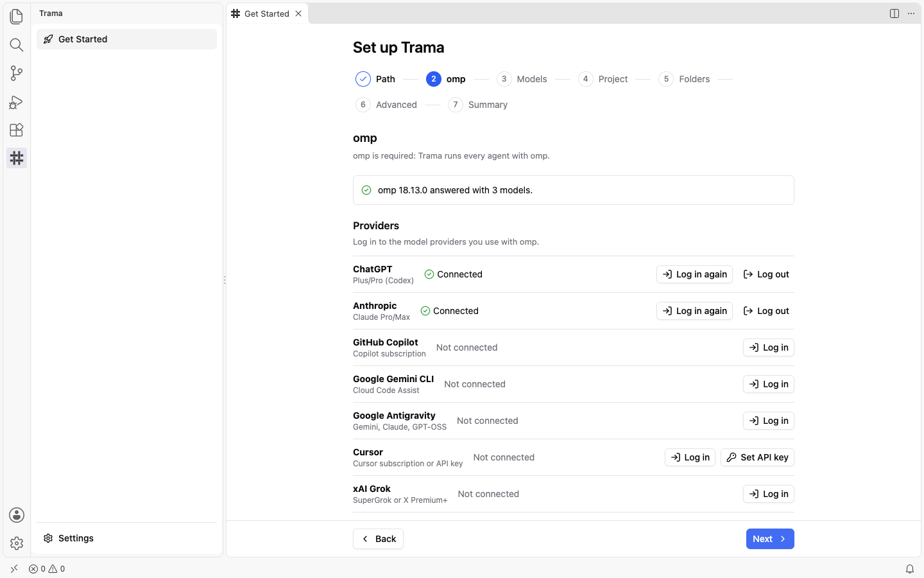The image size is (924, 578).
Task: Jump to the Advanced step
Action: point(386,105)
